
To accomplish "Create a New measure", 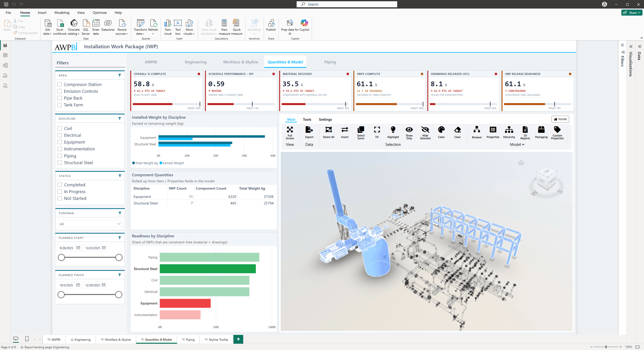I will [x=224, y=27].
